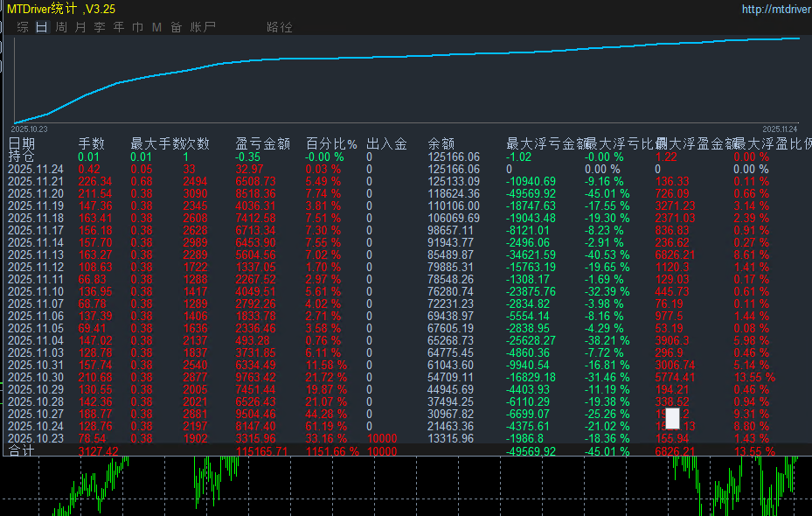The width and height of the screenshot is (812, 516).
Task: Open the 账户 account view icon
Action: pos(202,26)
